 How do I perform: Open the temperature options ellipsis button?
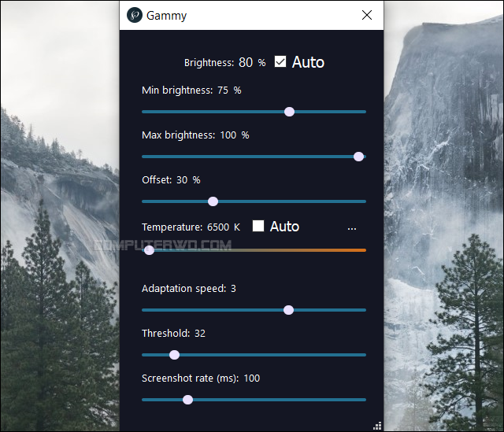pyautogui.click(x=351, y=227)
